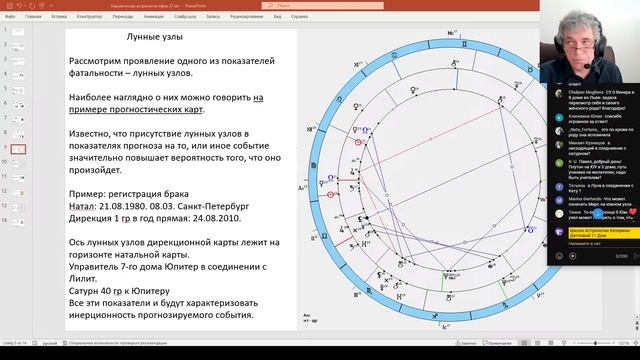The image size is (640, 360).
Task: Select slide 6 thumbnail
Action: click(x=18, y=105)
